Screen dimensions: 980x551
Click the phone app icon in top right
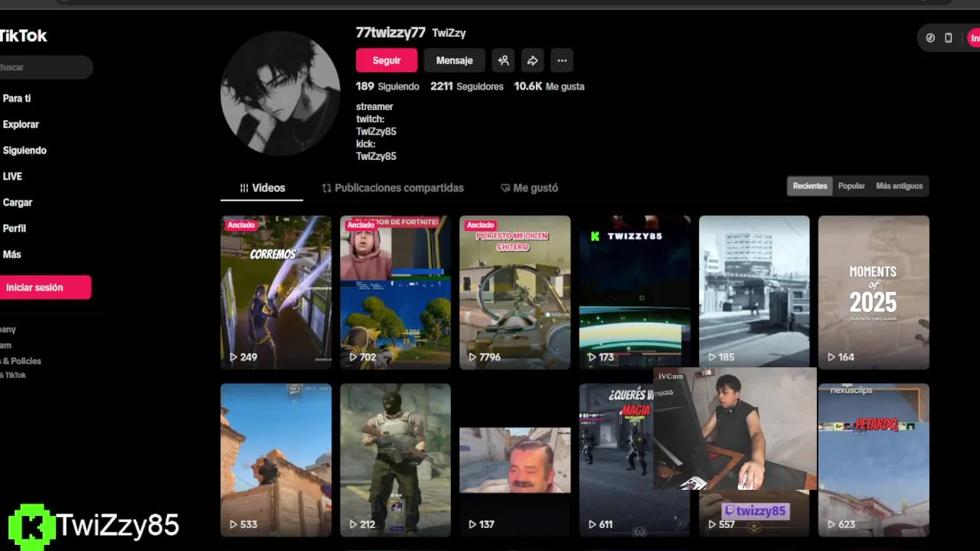(948, 37)
